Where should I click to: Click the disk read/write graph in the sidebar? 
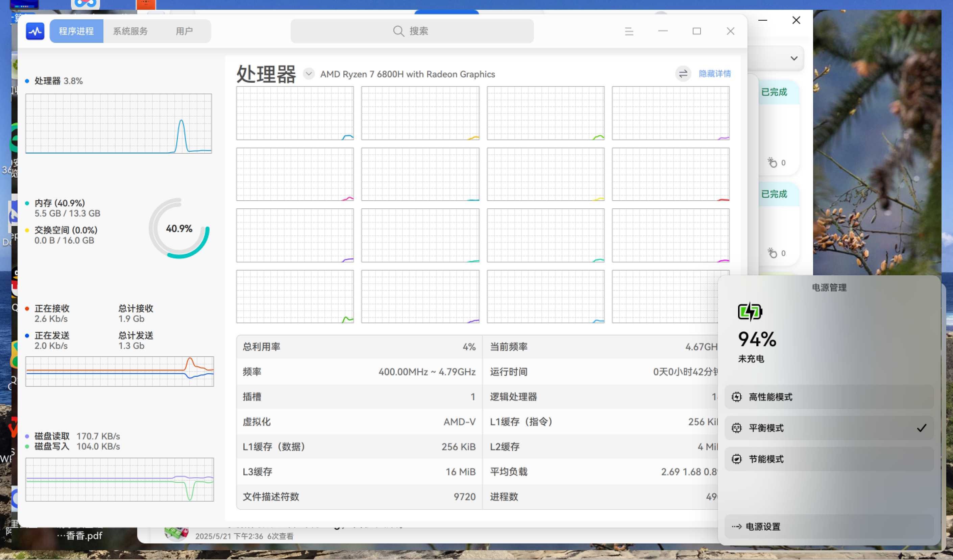[120, 480]
